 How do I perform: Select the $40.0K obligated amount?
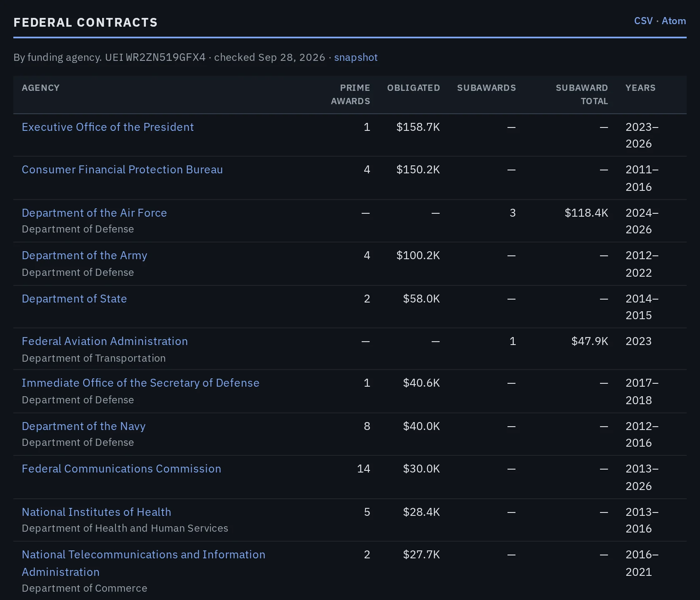click(x=421, y=426)
